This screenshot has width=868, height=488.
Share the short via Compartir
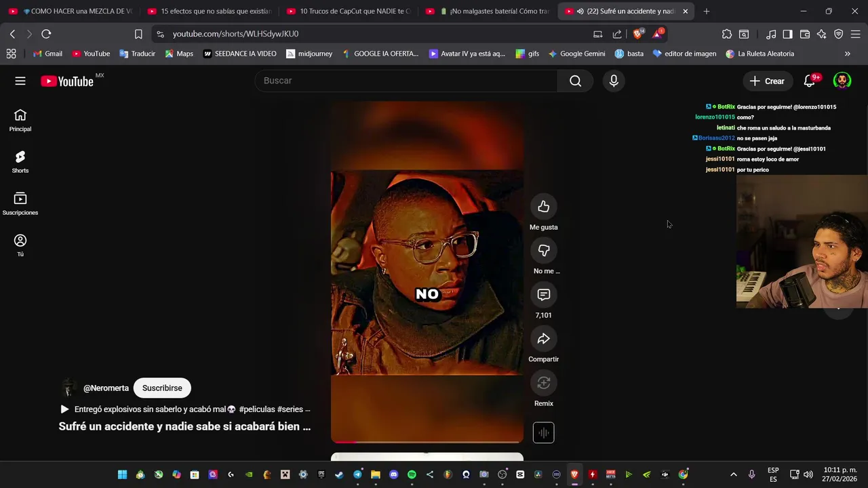543,339
